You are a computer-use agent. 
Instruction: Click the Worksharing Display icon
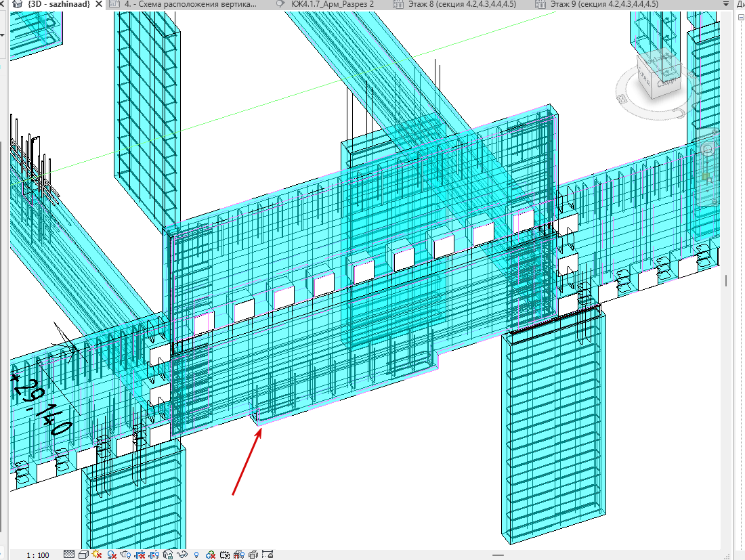coord(211,555)
